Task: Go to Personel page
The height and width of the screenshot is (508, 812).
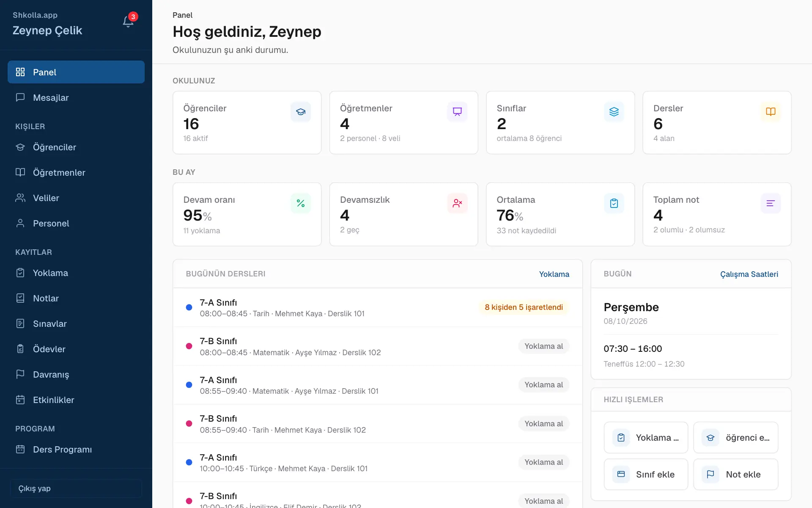Action: pos(76,223)
